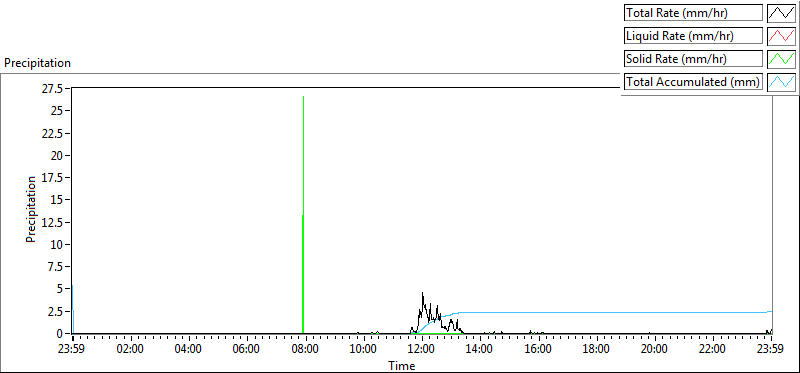The height and width of the screenshot is (373, 800).
Task: Select the Total Accumulated (mm) legend label
Action: (x=693, y=82)
